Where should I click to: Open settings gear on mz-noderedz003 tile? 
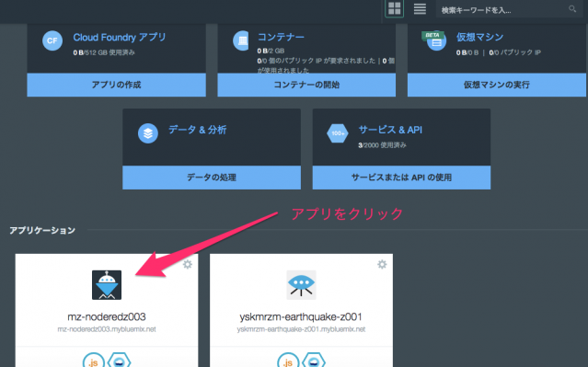(x=188, y=264)
